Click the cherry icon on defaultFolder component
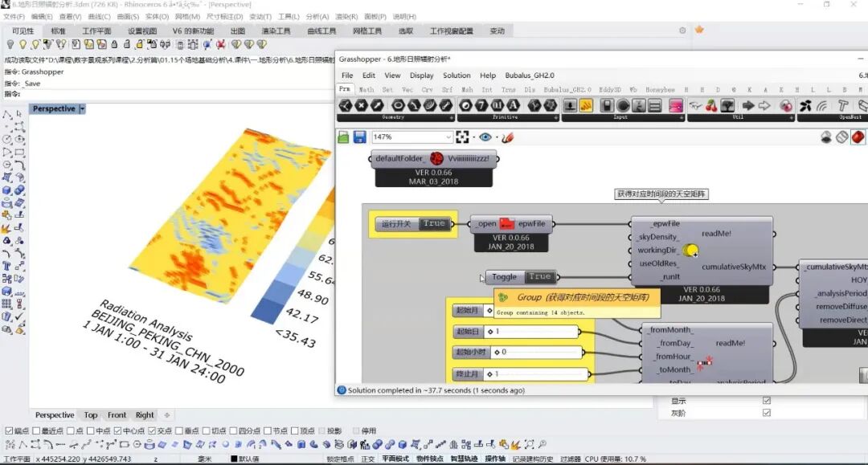 pyautogui.click(x=436, y=159)
